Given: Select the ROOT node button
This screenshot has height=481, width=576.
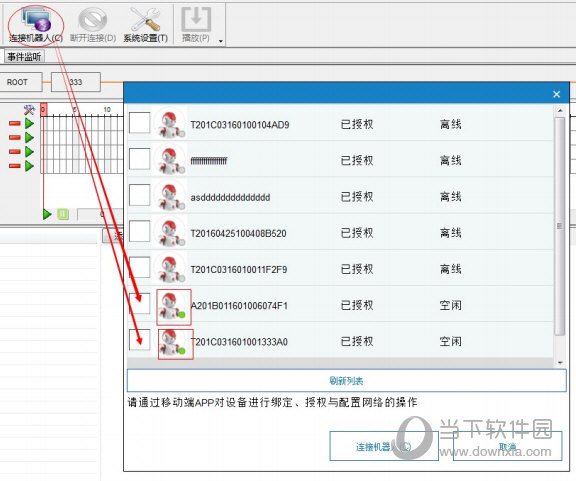Looking at the screenshot, I should [21, 82].
